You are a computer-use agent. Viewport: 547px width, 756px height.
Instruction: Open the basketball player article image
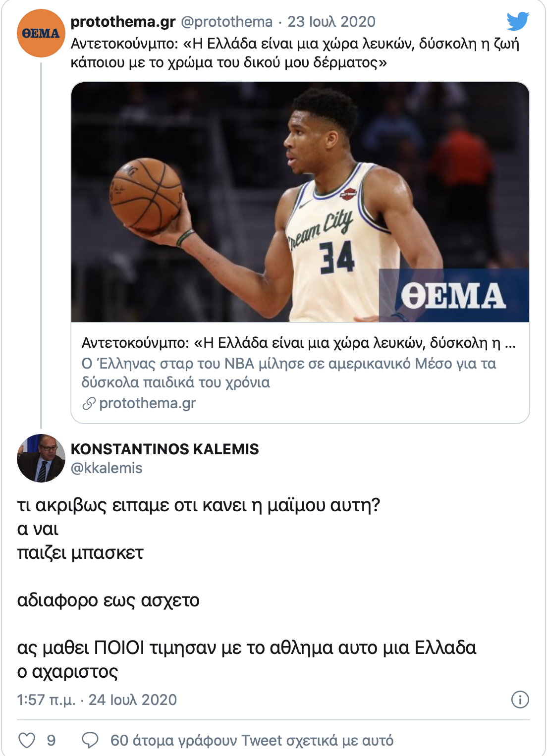point(300,202)
